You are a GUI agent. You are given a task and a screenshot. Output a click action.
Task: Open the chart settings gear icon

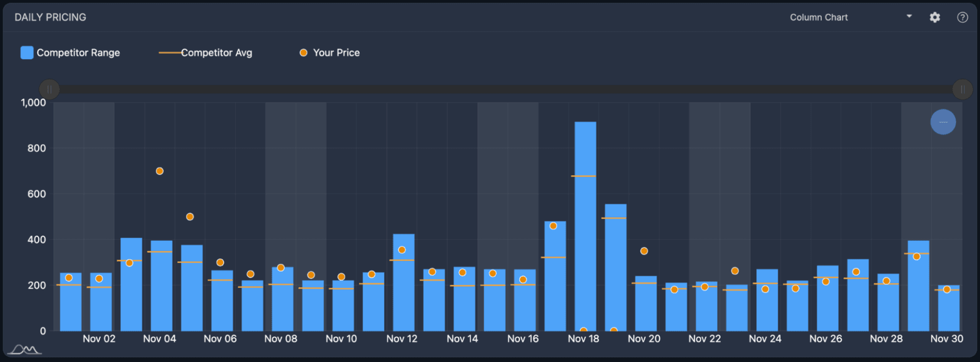[935, 17]
